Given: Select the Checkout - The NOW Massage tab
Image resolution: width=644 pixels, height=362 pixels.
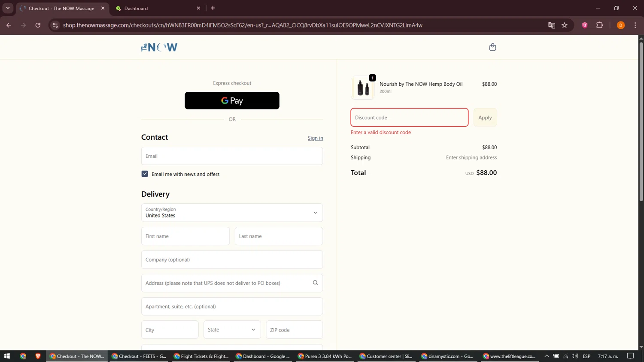Looking at the screenshot, I should (x=62, y=8).
